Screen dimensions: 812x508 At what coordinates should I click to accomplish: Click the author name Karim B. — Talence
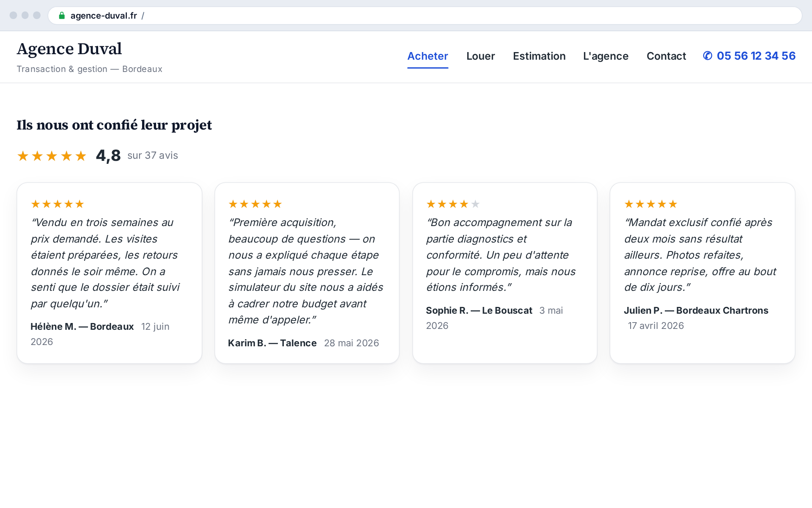pyautogui.click(x=272, y=343)
